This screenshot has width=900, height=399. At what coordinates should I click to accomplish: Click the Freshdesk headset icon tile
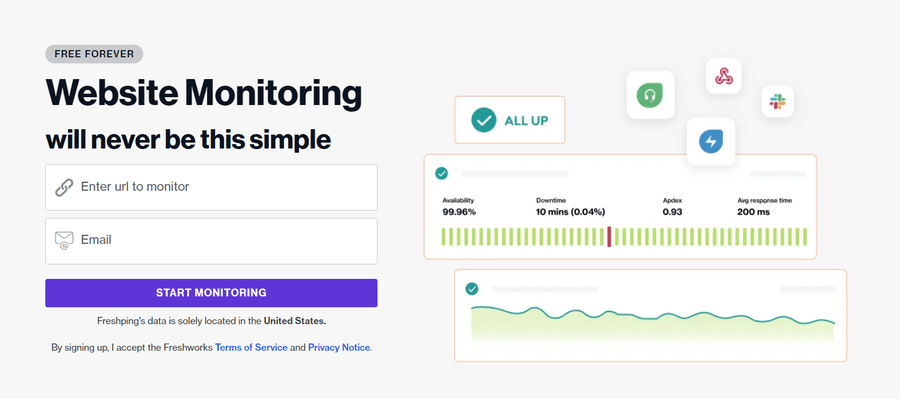[x=650, y=95]
